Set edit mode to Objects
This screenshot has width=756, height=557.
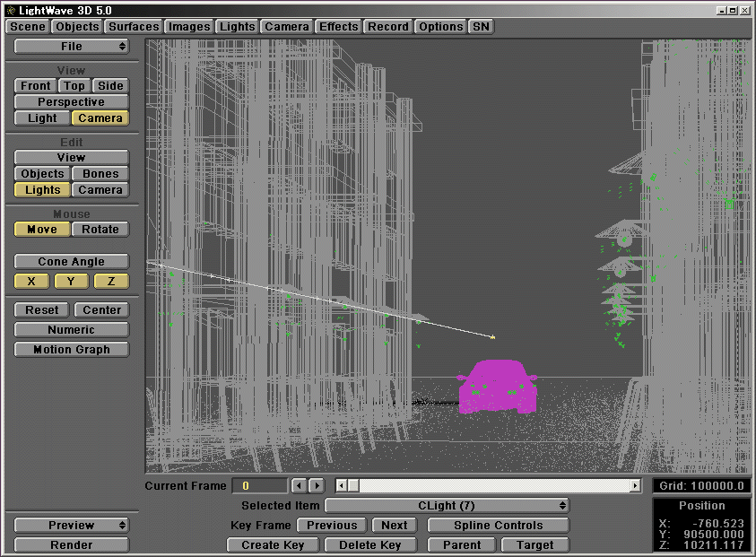42,173
